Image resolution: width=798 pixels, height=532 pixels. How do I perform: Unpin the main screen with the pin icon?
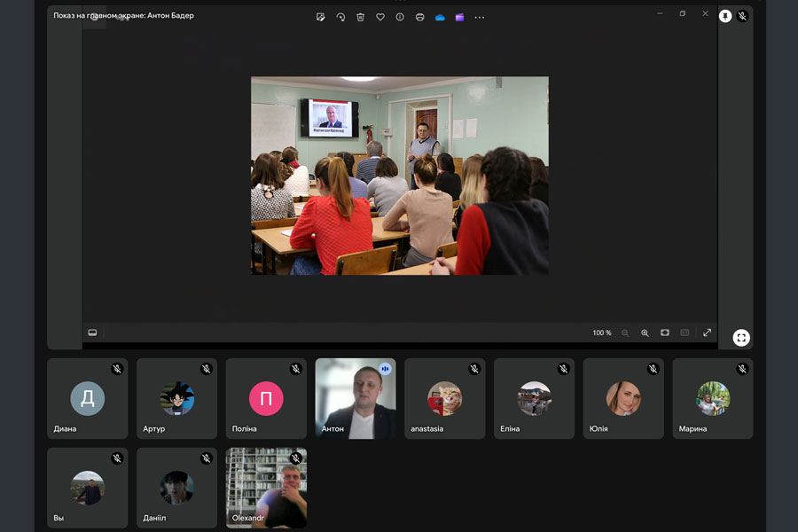725,16
